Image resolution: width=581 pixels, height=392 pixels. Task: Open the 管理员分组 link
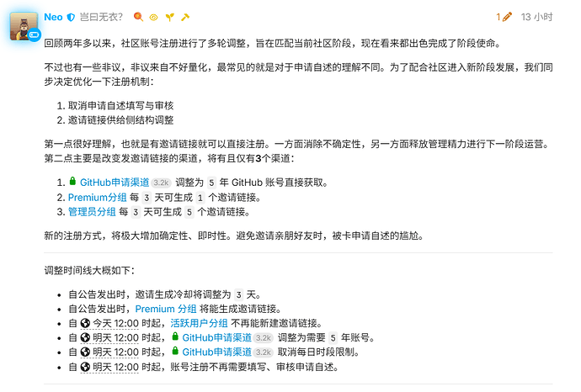point(92,212)
